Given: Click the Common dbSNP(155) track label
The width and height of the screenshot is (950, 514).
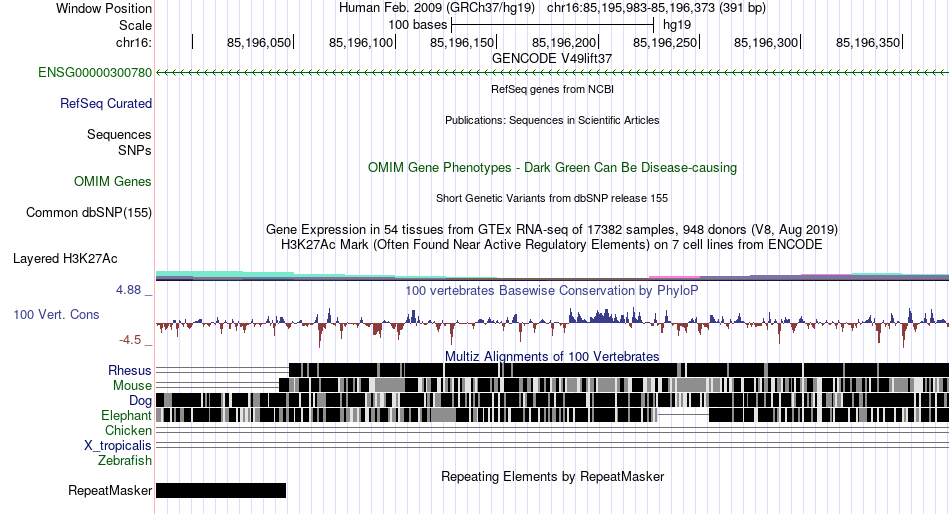Looking at the screenshot, I should click(x=89, y=213).
